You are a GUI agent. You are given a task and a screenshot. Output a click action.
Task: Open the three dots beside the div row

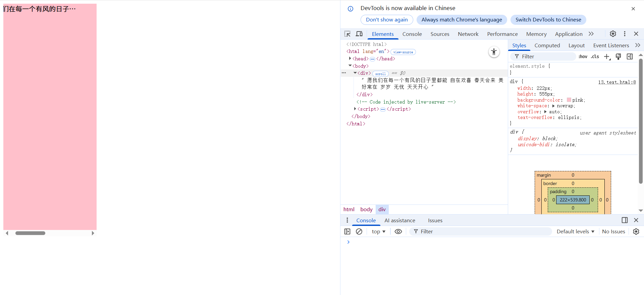click(344, 73)
